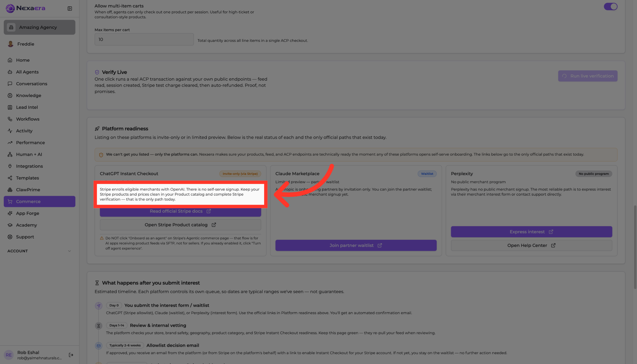
Task: Click the No public program badge
Action: [594, 174]
